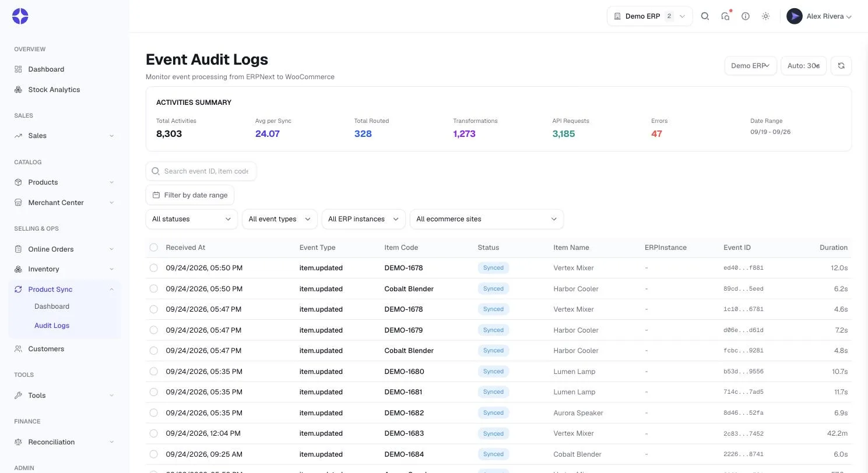This screenshot has width=868, height=473.
Task: Open Audit Logs submenu item
Action: [52, 326]
